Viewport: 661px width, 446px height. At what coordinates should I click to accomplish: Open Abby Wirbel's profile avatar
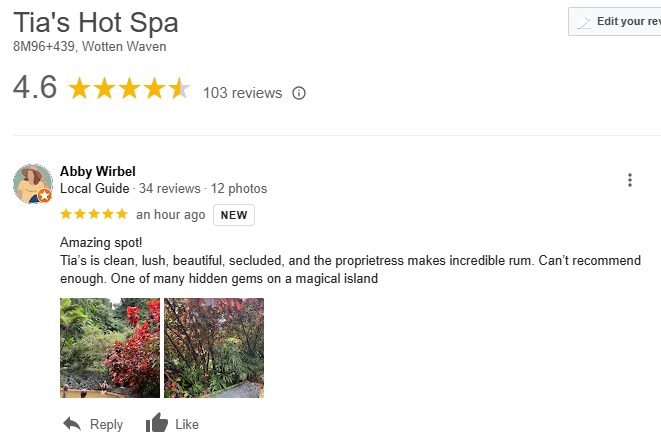click(32, 183)
